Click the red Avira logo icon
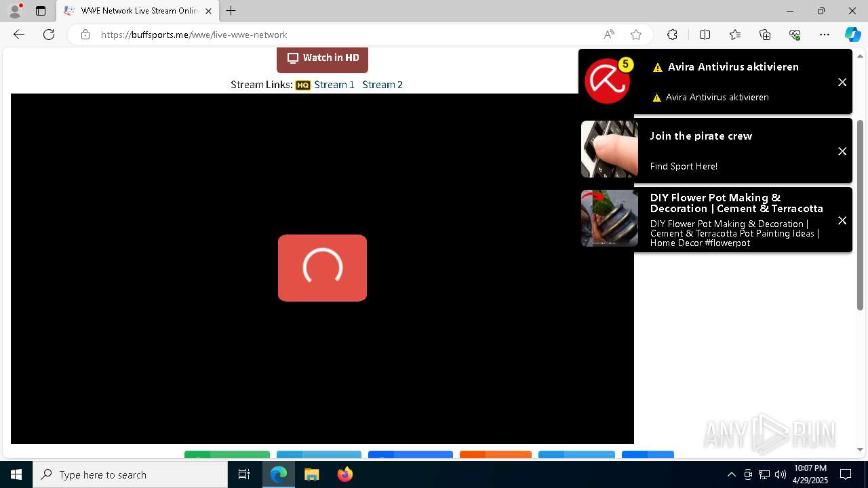Image resolution: width=868 pixels, height=488 pixels. pyautogui.click(x=608, y=81)
